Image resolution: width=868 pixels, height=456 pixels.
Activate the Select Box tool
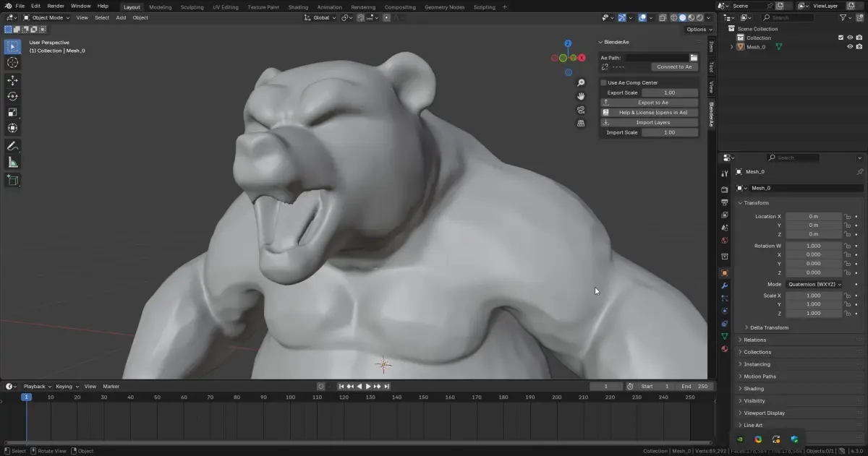(x=12, y=46)
